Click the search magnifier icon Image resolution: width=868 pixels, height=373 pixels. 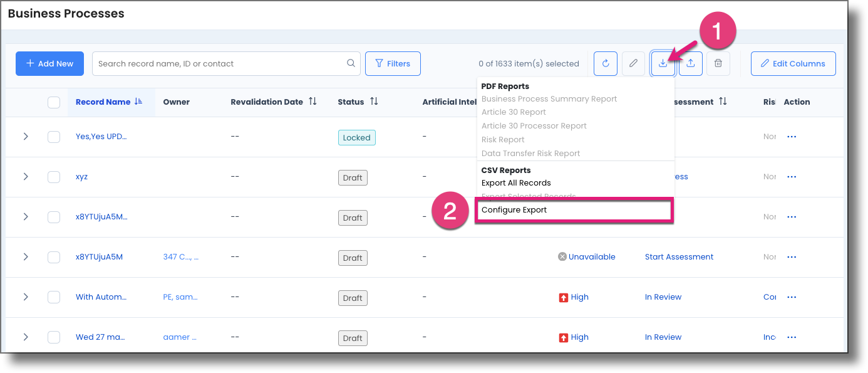351,63
